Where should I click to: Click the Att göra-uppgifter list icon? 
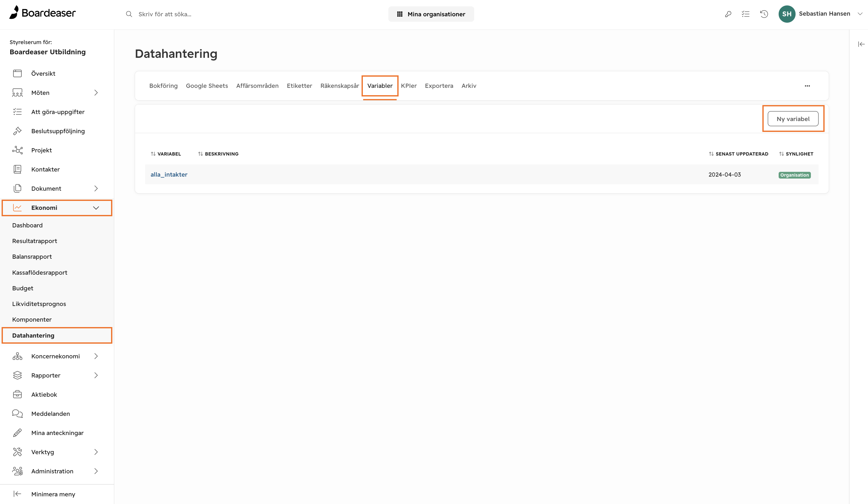(x=18, y=112)
